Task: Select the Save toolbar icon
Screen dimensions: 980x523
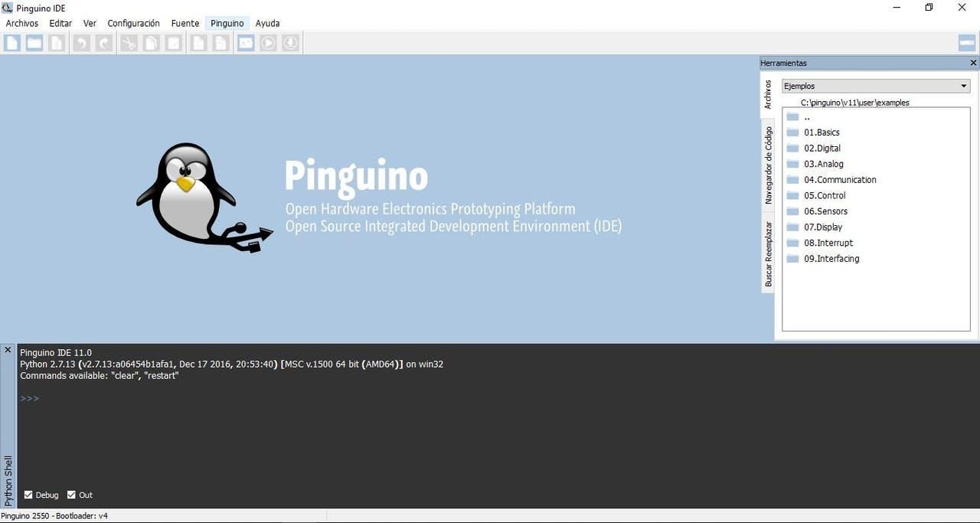Action: [x=57, y=42]
